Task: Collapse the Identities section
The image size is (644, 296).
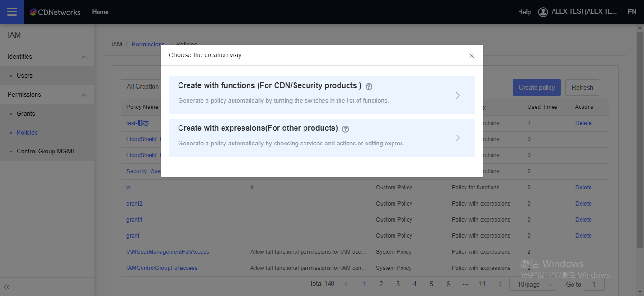Action: pos(84,57)
